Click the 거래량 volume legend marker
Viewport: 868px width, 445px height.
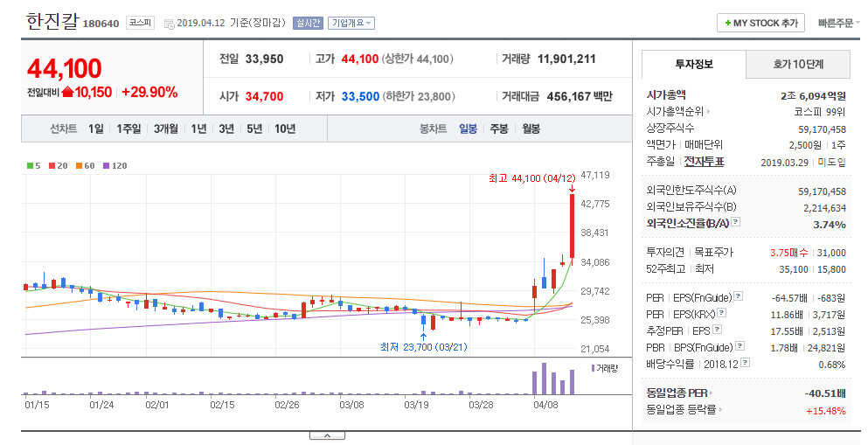click(x=605, y=368)
